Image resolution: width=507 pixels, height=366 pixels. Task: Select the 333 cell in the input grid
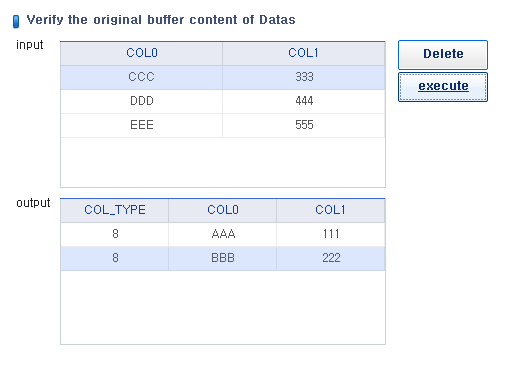[x=304, y=77]
